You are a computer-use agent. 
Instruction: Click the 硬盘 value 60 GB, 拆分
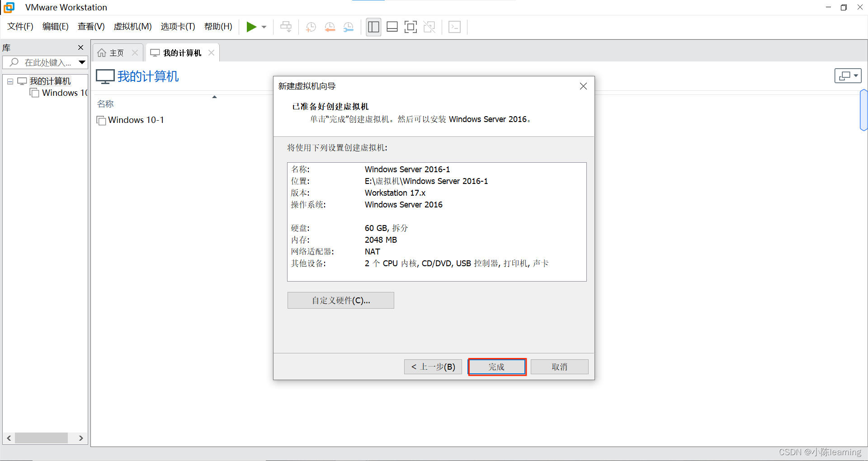tap(386, 228)
